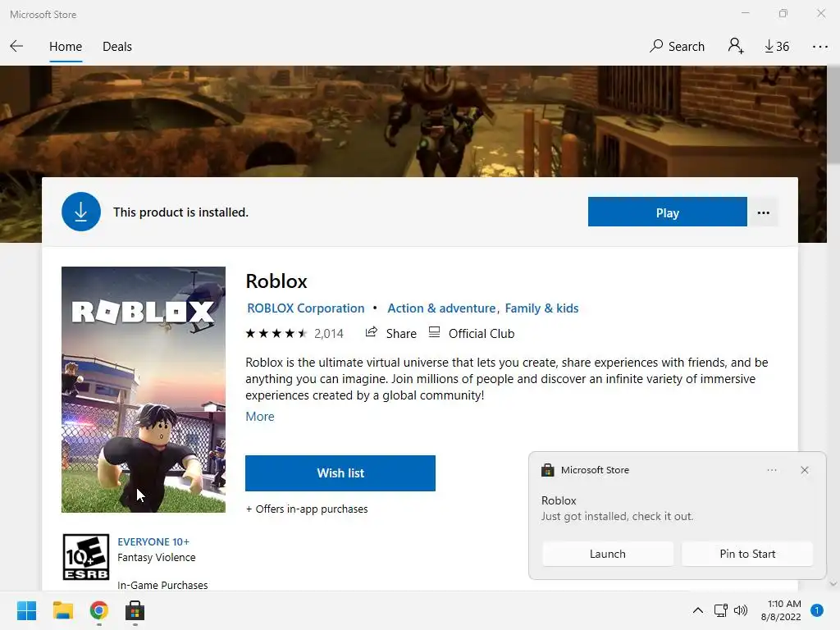Expand description with More link

coord(260,416)
